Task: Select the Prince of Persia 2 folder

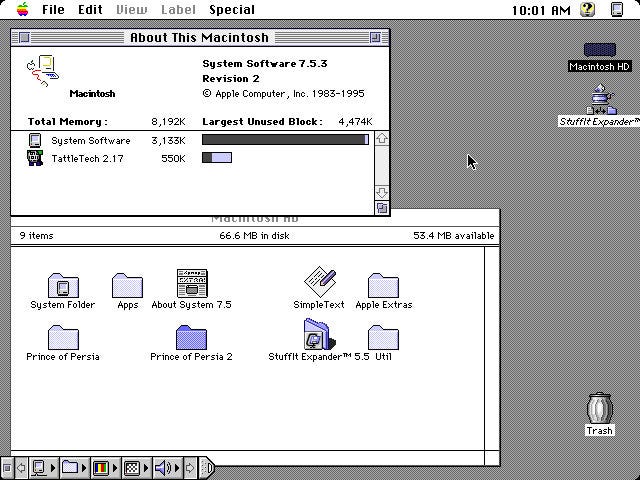Action: pyautogui.click(x=191, y=337)
